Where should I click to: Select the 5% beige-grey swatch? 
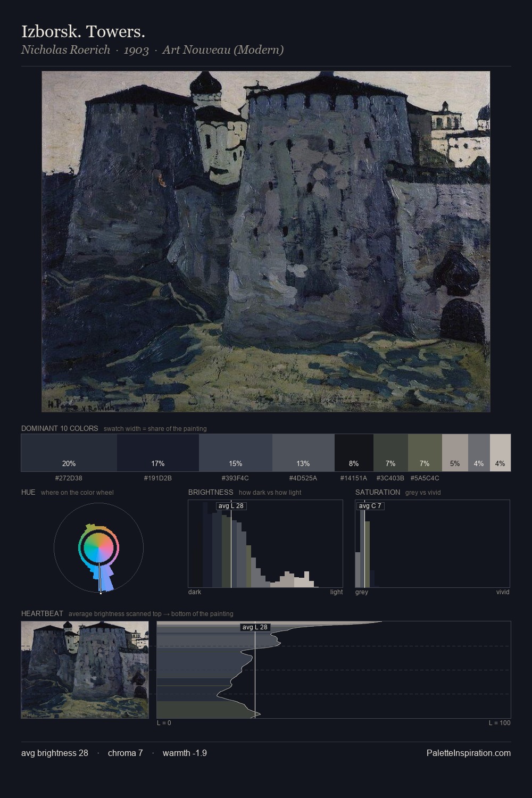(455, 453)
